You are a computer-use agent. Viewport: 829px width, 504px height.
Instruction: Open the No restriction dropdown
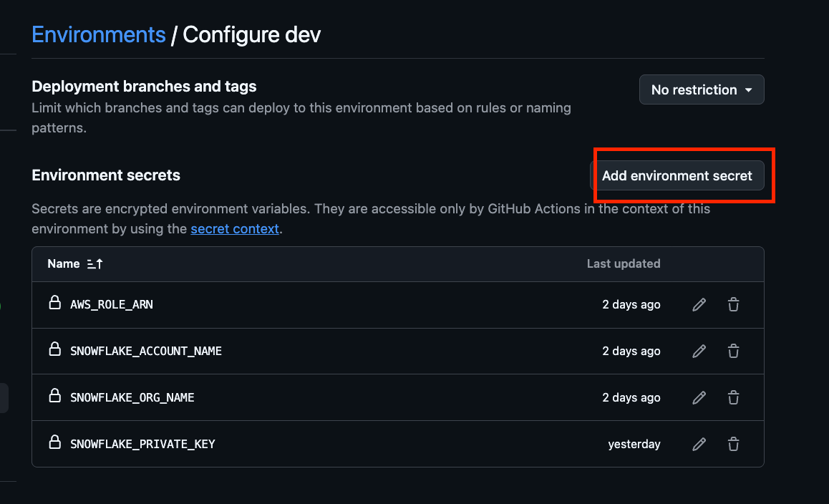coord(701,90)
